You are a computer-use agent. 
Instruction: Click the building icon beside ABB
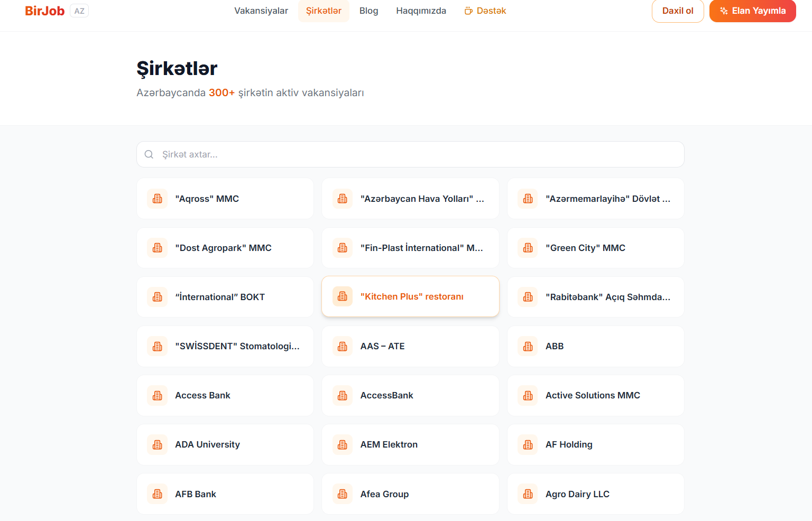point(528,346)
